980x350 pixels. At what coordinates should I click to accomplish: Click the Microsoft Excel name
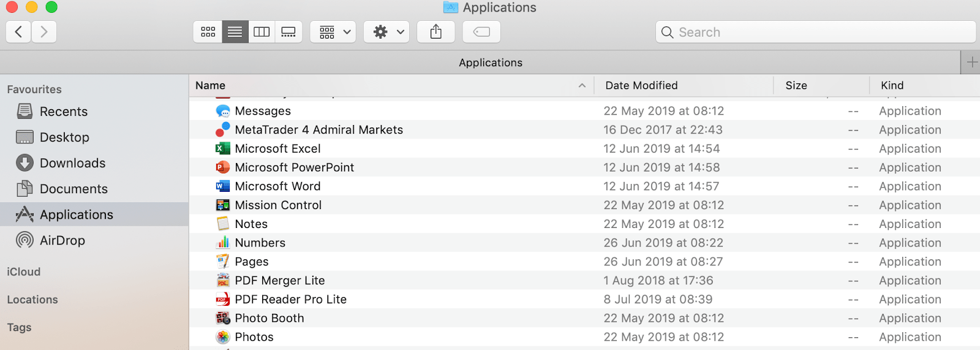[x=278, y=149]
